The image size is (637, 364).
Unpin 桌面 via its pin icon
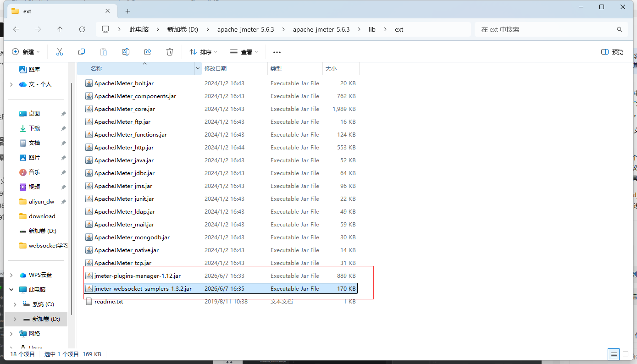pyautogui.click(x=63, y=114)
